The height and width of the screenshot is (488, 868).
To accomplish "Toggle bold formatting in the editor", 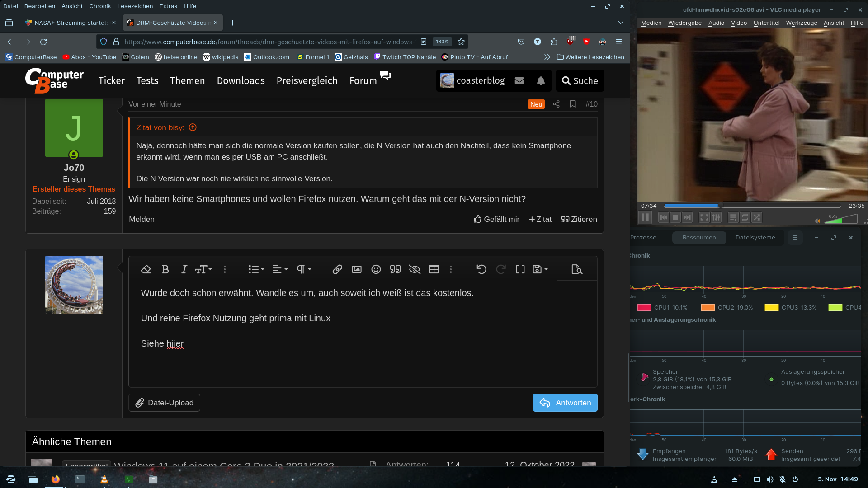I will click(165, 270).
